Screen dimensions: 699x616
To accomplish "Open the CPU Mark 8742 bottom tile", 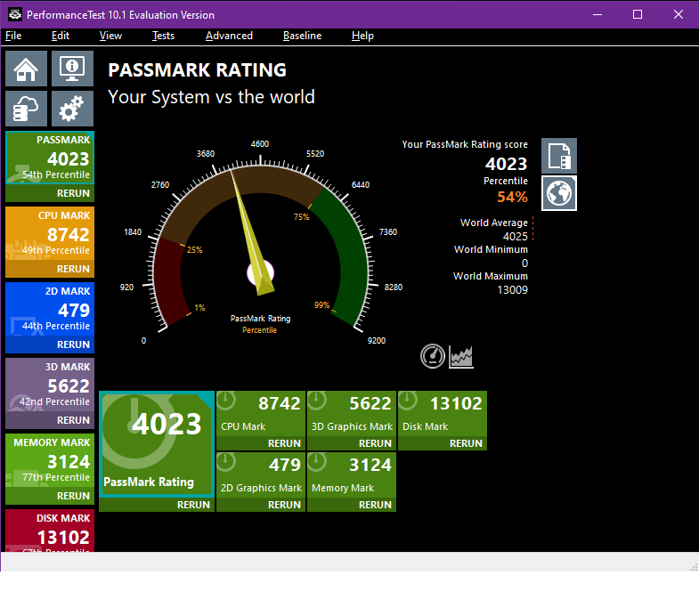I will [x=261, y=414].
